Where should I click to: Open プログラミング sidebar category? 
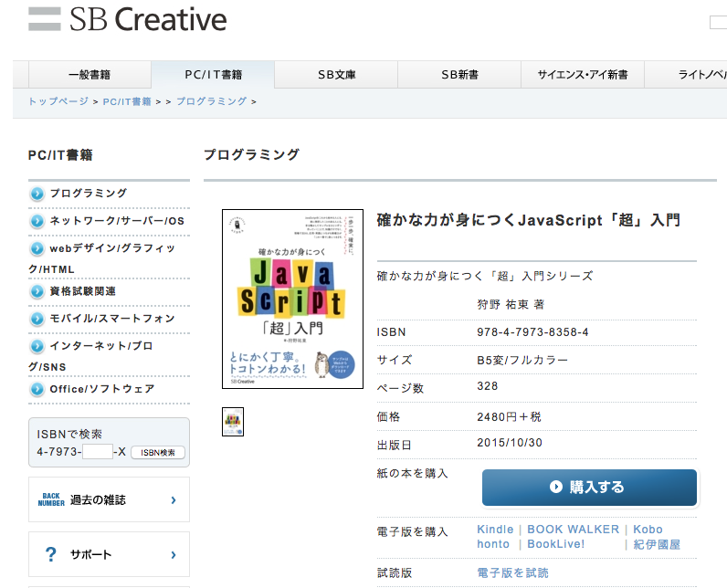click(x=88, y=194)
